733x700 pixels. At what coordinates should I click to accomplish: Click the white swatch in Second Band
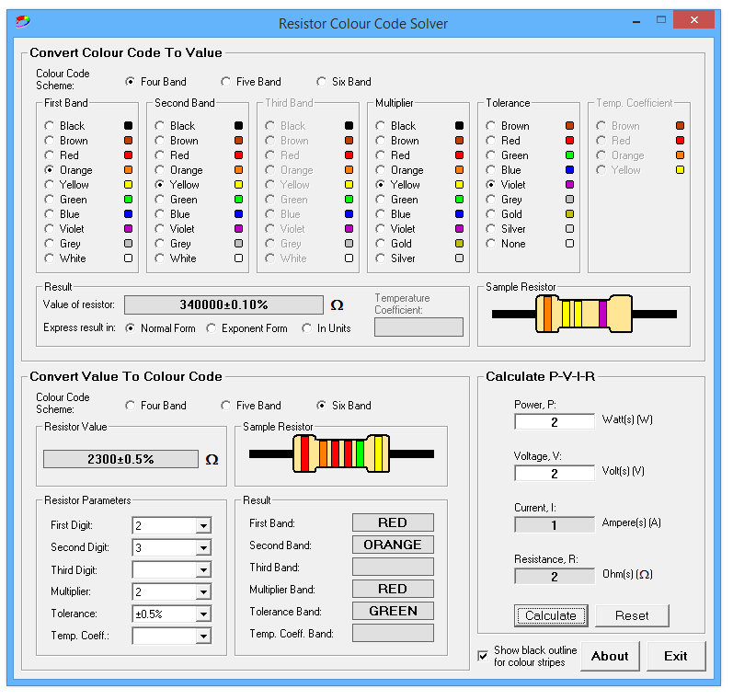(x=238, y=258)
